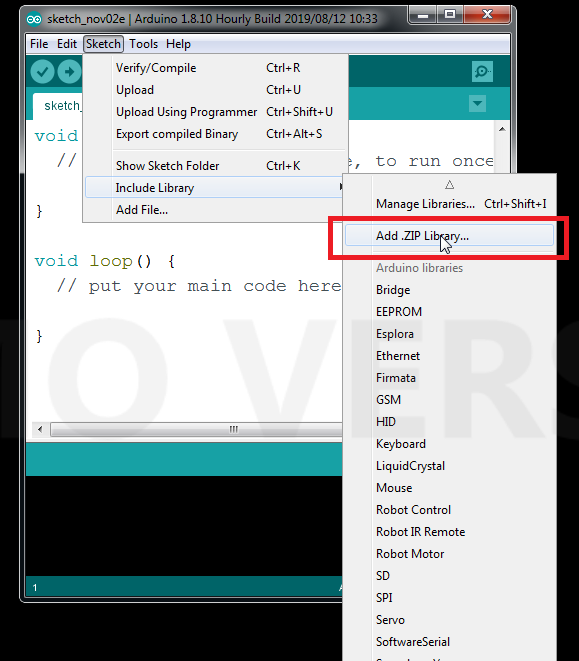Click the Upload arrow toolbar icon

pyautogui.click(x=69, y=72)
